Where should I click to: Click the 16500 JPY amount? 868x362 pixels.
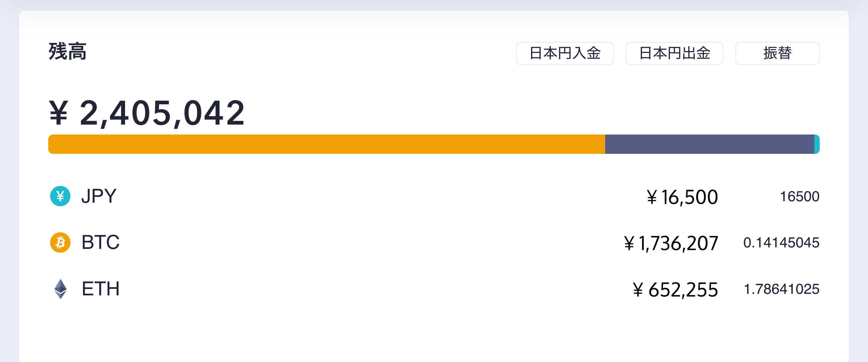tap(799, 196)
